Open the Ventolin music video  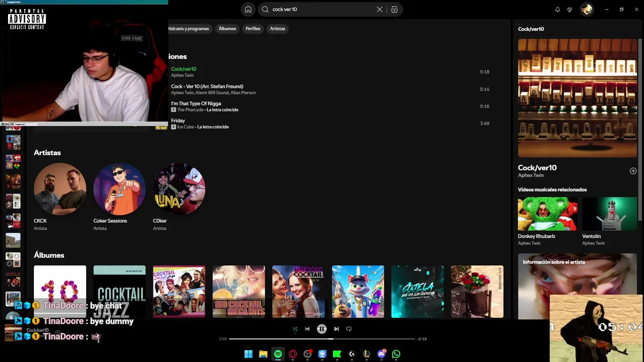click(610, 214)
